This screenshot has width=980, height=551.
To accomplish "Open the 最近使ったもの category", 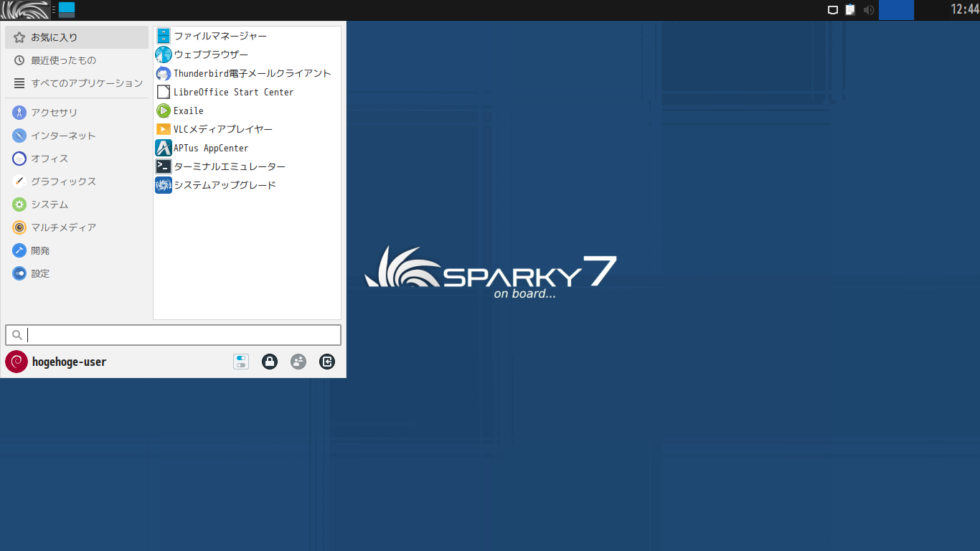I will point(77,60).
